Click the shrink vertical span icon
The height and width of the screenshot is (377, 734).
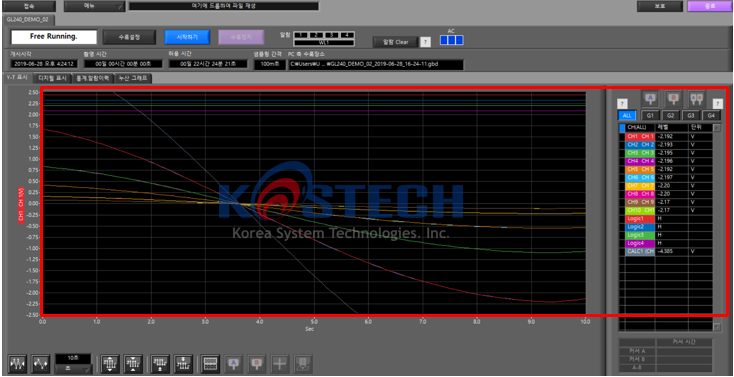[133, 364]
